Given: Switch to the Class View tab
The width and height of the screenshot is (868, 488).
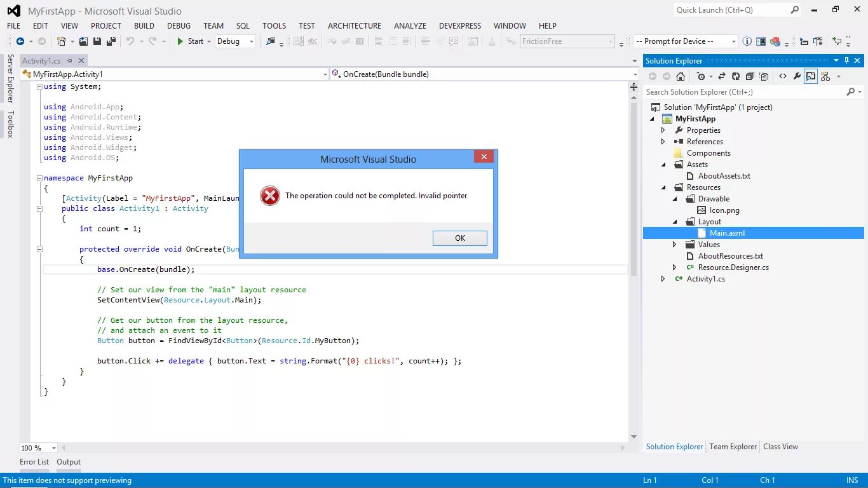Looking at the screenshot, I should pos(780,447).
